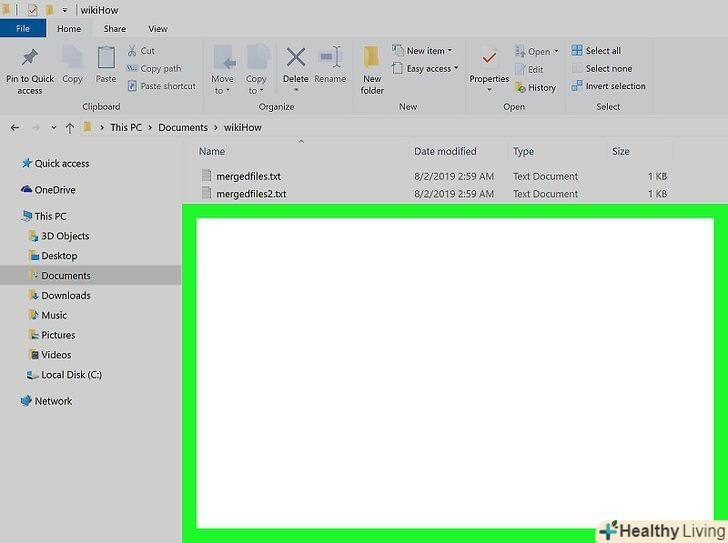
Task: Open the recent locations dropdown chevron
Action: click(x=54, y=128)
